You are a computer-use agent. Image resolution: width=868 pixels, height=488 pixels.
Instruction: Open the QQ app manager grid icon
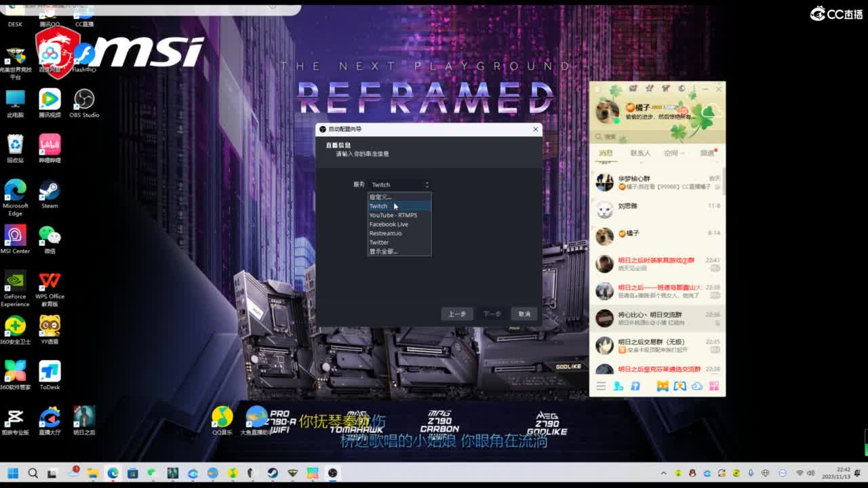coord(713,386)
